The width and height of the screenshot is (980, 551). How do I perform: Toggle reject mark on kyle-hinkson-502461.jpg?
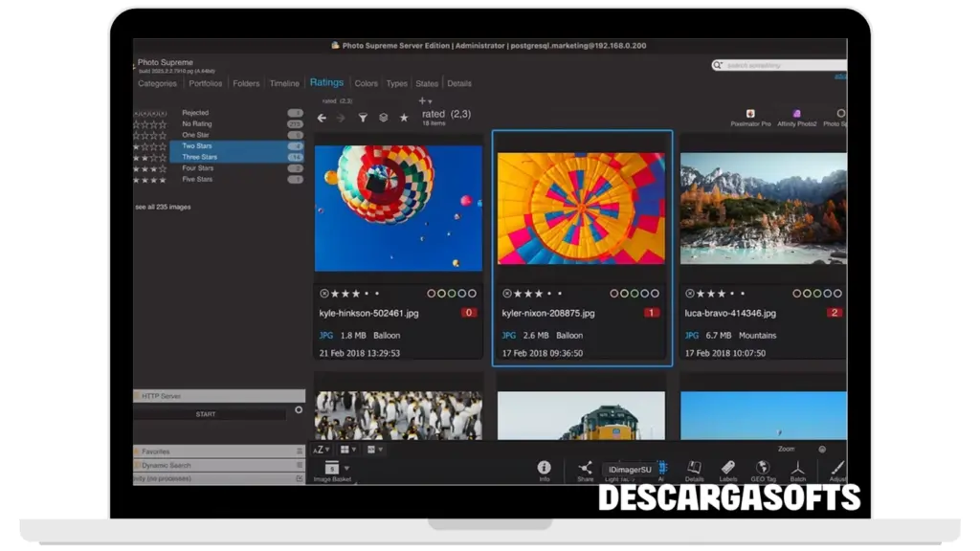coord(323,294)
